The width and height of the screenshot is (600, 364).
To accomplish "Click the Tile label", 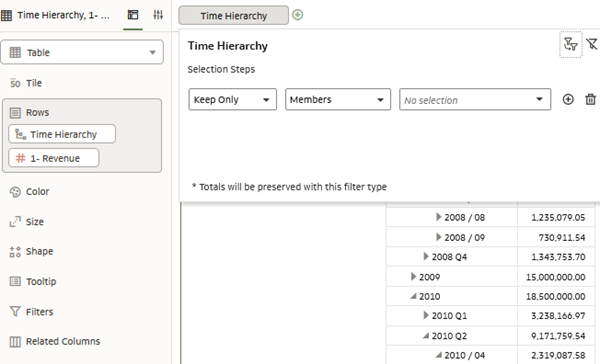I will pyautogui.click(x=34, y=83).
